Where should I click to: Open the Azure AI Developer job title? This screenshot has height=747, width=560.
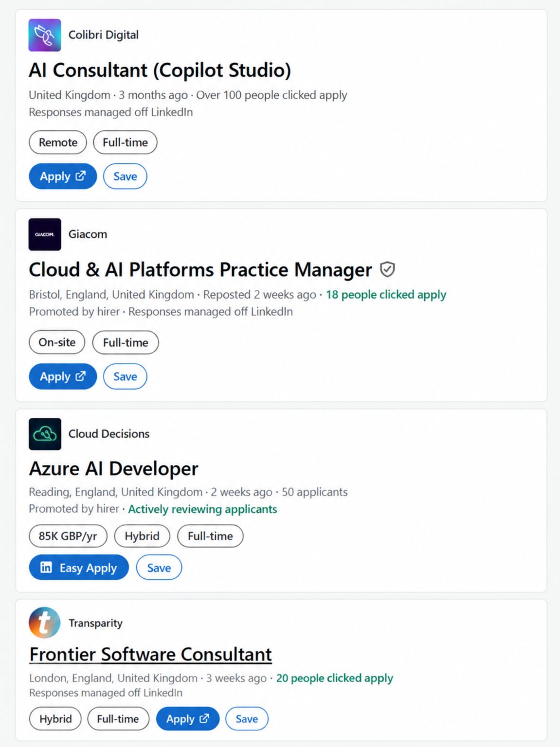tap(114, 469)
